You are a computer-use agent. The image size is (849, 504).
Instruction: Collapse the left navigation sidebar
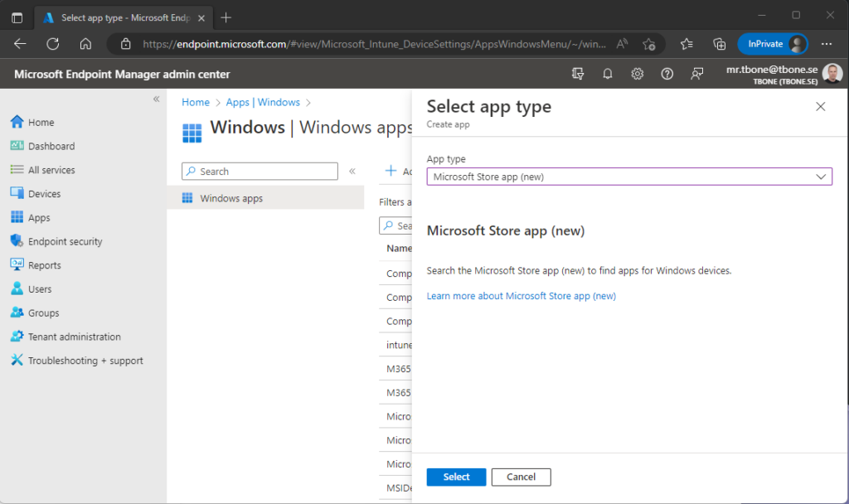157,99
